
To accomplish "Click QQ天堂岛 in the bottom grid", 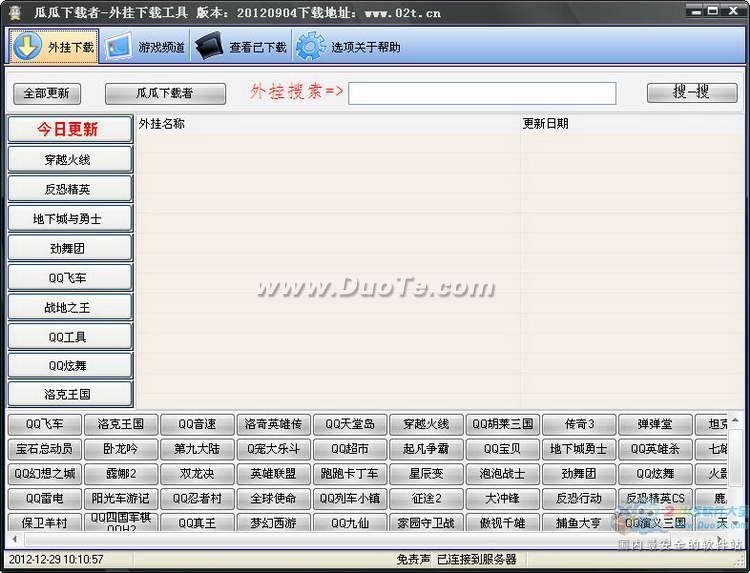I will tap(350, 424).
